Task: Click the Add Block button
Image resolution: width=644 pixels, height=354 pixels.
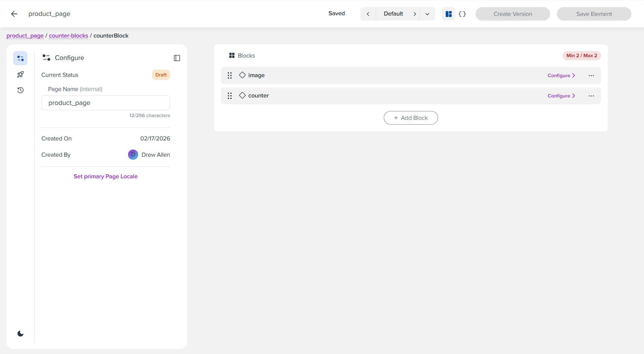Action: (x=411, y=118)
